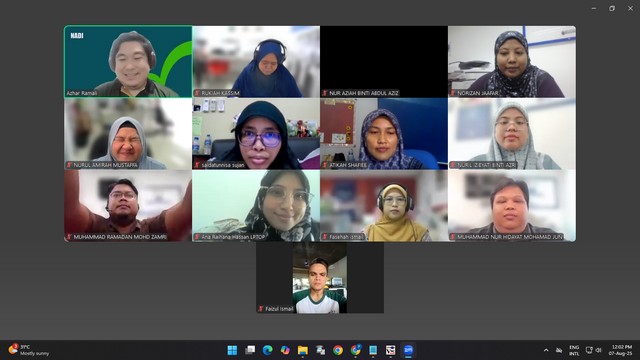Restore down the Zoom meeting window
The image size is (640, 360).
click(612, 8)
